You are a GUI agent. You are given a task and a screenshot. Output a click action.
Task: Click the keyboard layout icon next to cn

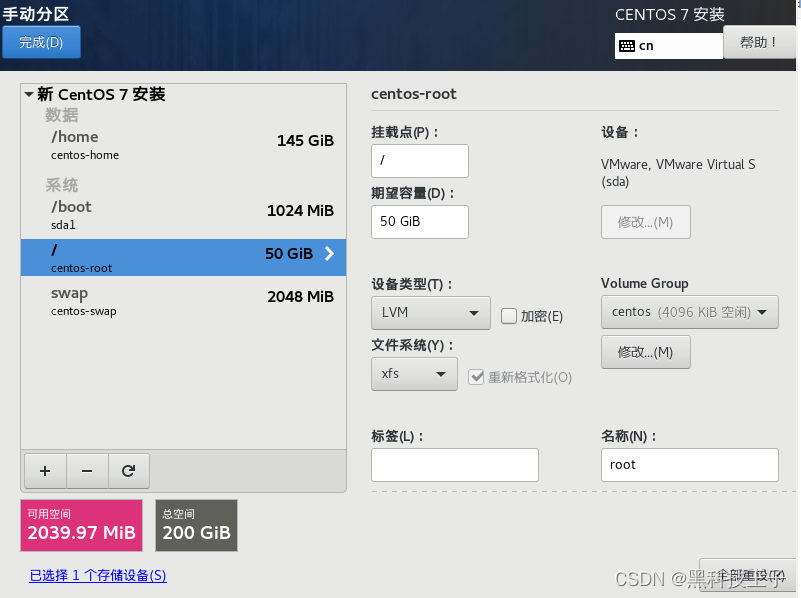pos(627,46)
